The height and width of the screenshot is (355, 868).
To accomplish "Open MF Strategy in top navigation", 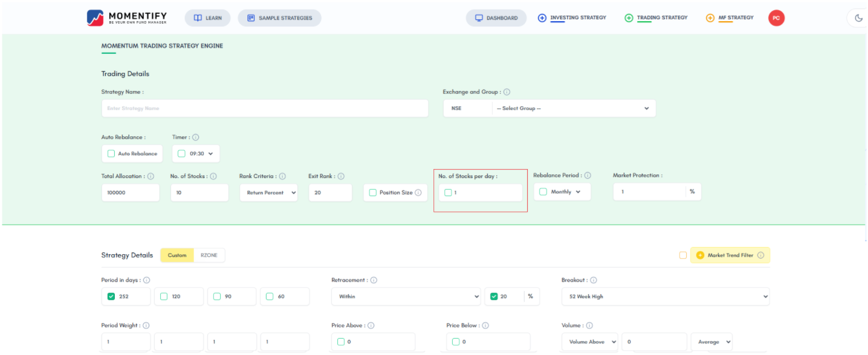I will point(730,18).
